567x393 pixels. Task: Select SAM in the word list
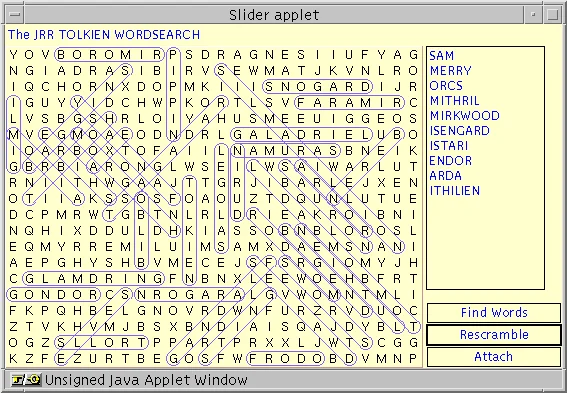[x=442, y=56]
